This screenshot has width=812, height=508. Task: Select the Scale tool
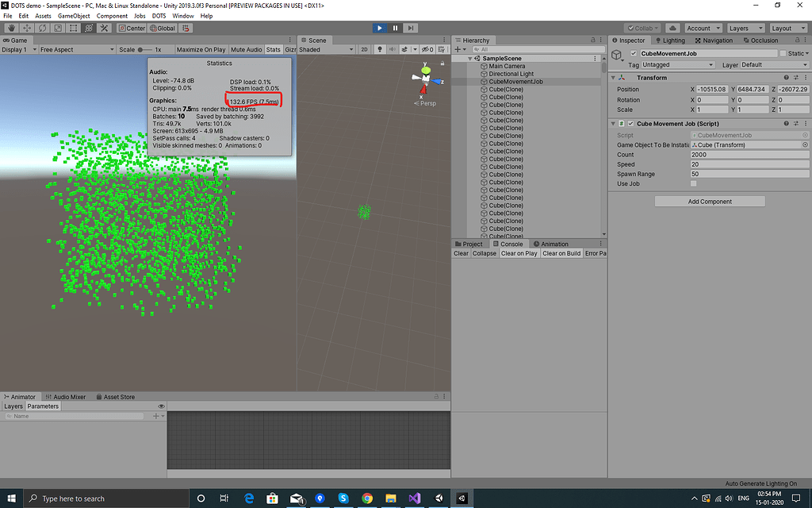coord(56,28)
